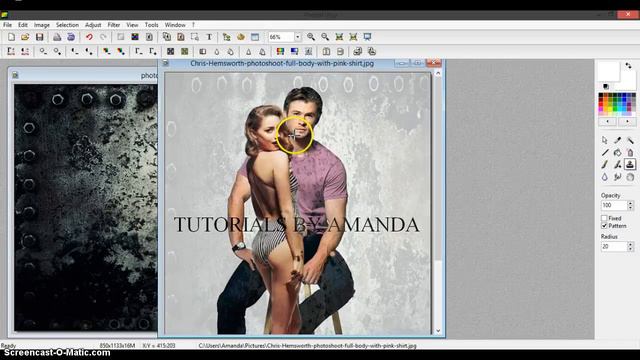This screenshot has height=360, width=640.
Task: Open the Image explorer icon
Action: (227, 37)
